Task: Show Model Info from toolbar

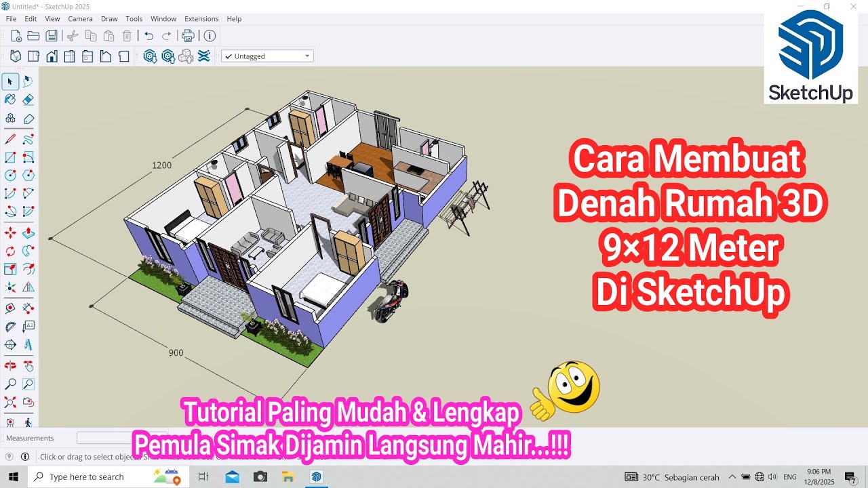Action: coord(210,36)
